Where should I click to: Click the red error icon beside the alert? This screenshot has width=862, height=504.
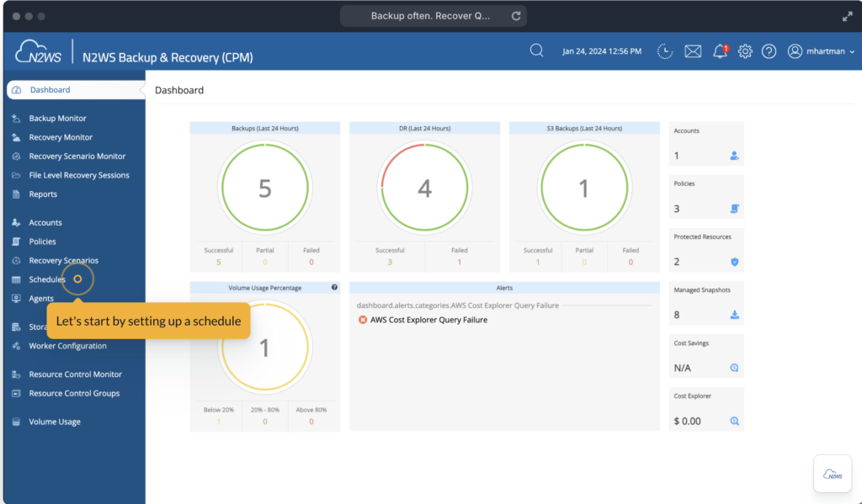[362, 320]
